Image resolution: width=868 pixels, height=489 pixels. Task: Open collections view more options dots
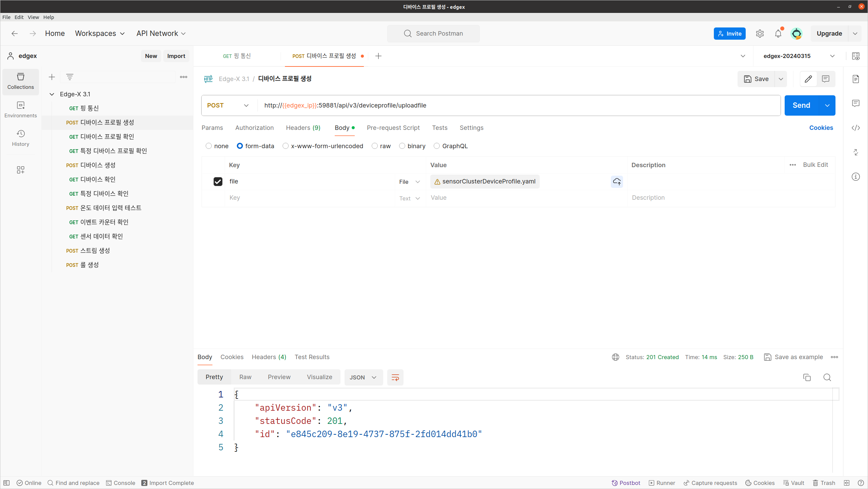pos(184,77)
